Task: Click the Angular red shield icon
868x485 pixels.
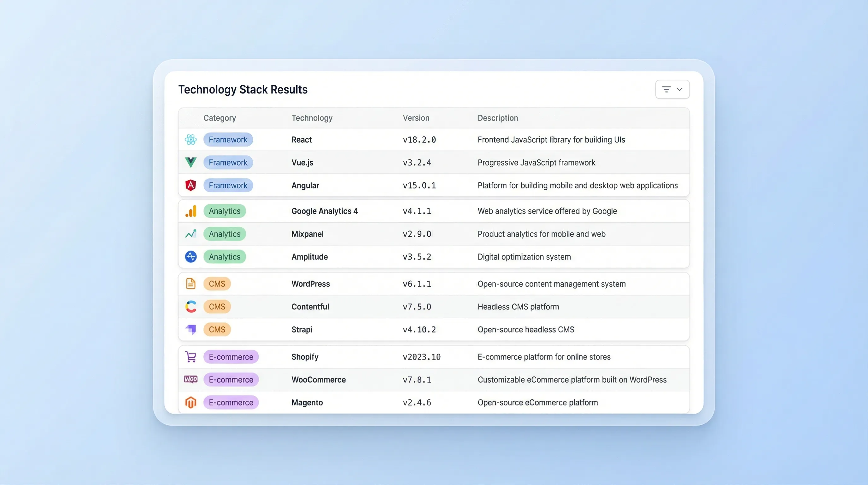Action: click(191, 185)
